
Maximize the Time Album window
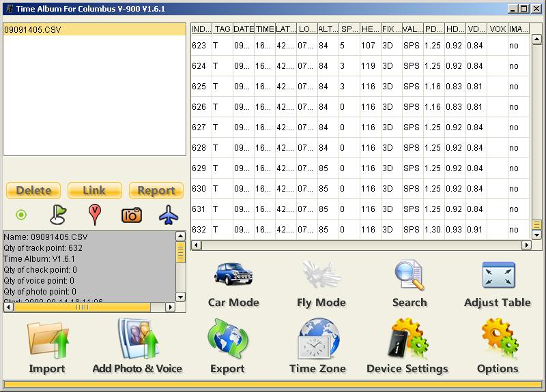pos(524,9)
